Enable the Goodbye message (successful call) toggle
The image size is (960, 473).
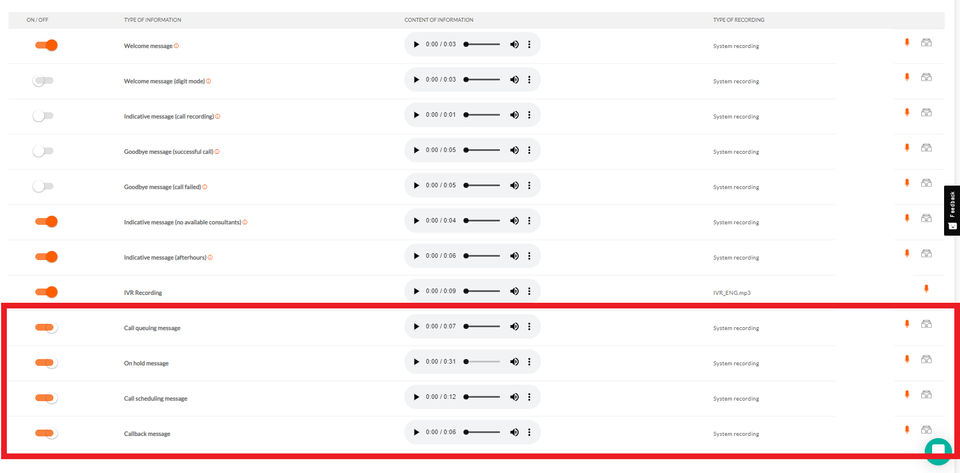tap(43, 151)
